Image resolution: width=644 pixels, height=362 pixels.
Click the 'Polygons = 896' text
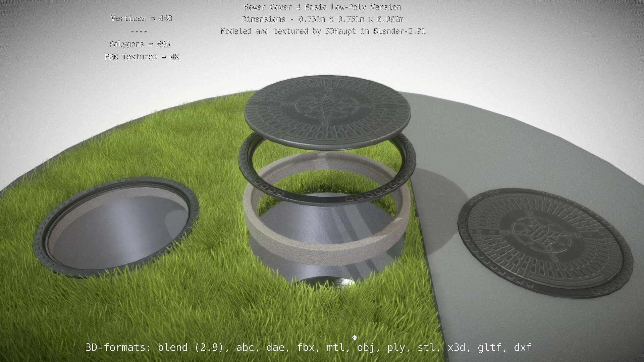[140, 44]
